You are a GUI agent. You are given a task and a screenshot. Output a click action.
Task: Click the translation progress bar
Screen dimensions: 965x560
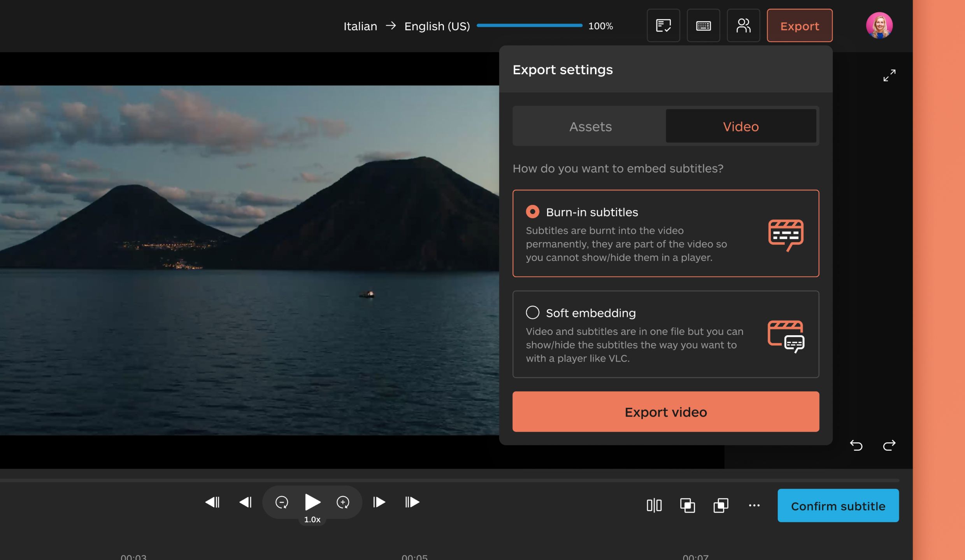(529, 26)
